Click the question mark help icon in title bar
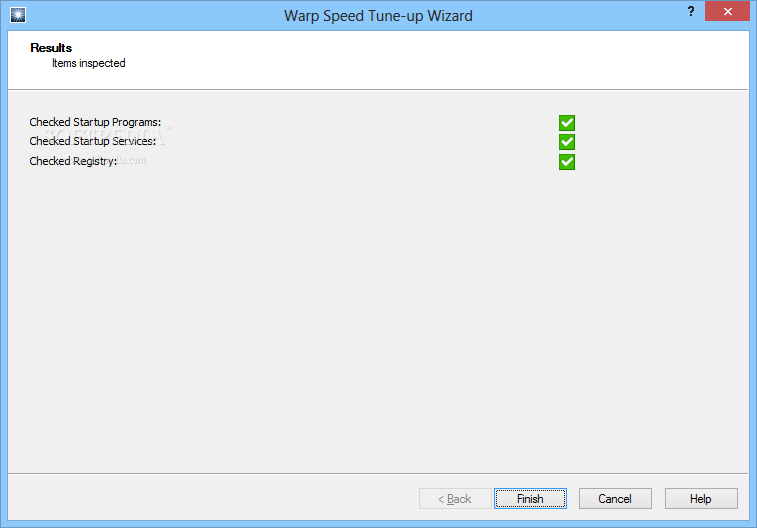 (691, 12)
